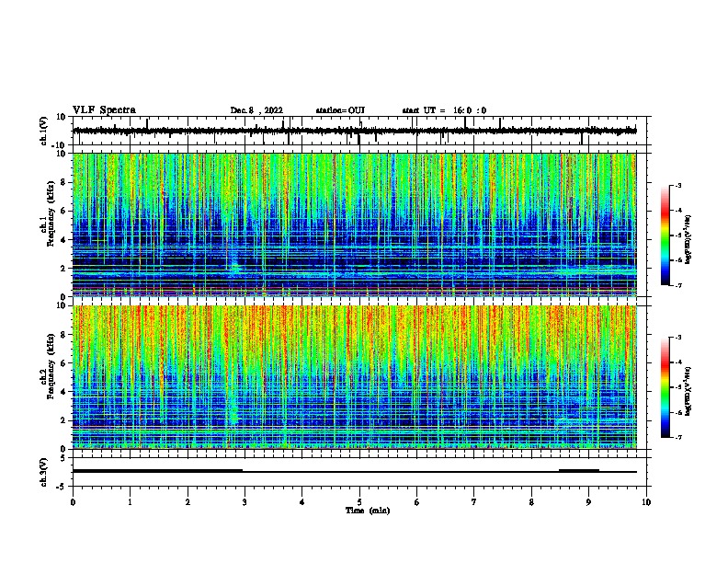Click the "-7" label on ch.1 color bar
The image size is (728, 563).
point(678,285)
